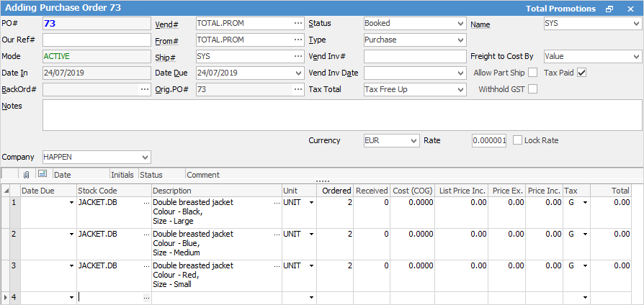Open stock code lookup on row 1
Image resolution: width=644 pixels, height=305 pixels.
click(x=146, y=204)
